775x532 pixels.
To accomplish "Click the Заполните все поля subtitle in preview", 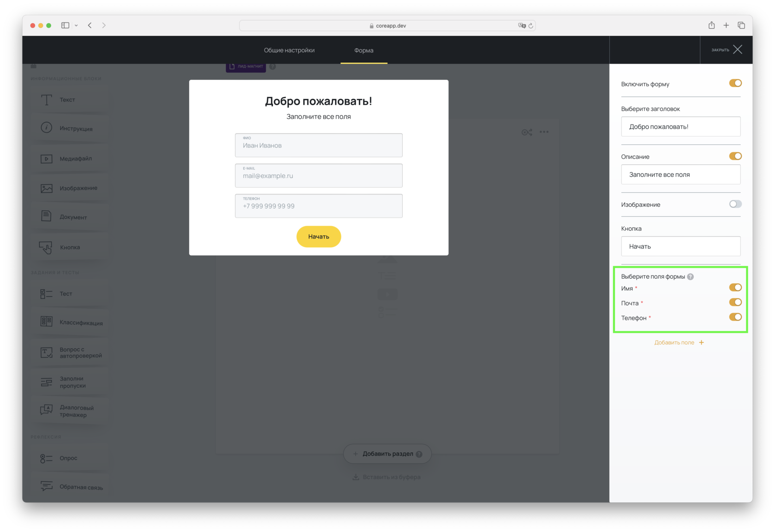I will pyautogui.click(x=319, y=117).
